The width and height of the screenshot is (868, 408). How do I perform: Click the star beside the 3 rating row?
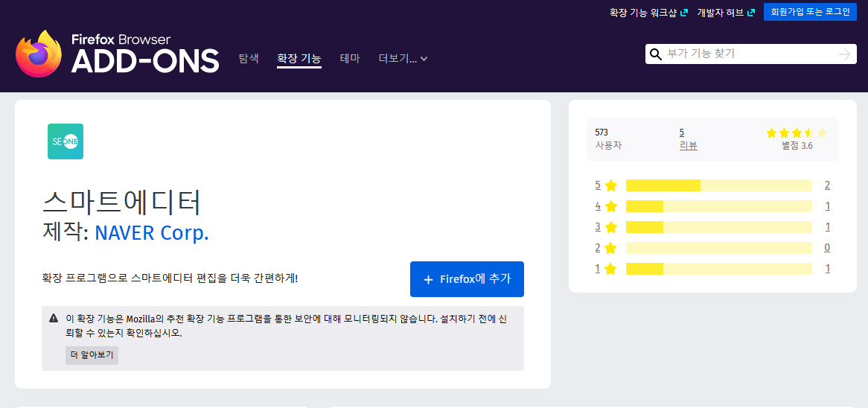[x=611, y=227]
